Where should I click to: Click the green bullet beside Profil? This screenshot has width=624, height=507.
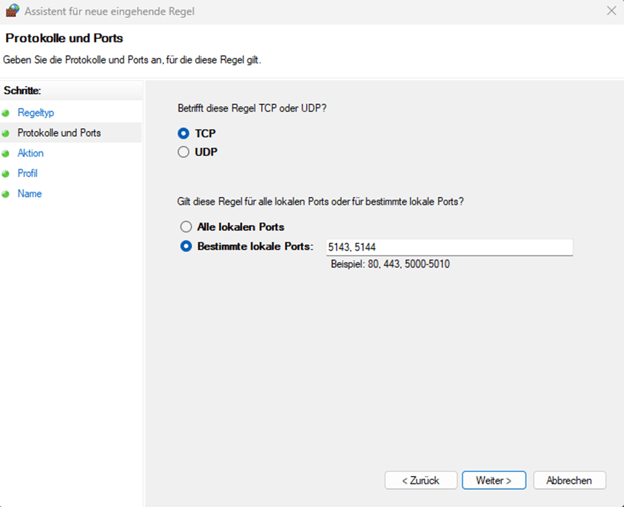coord(6,174)
